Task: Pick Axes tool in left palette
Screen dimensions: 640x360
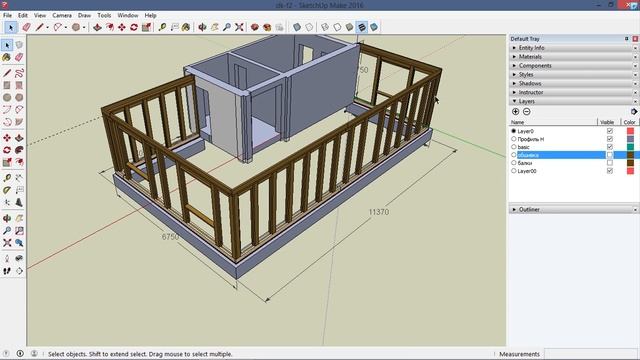Action: tap(7, 202)
